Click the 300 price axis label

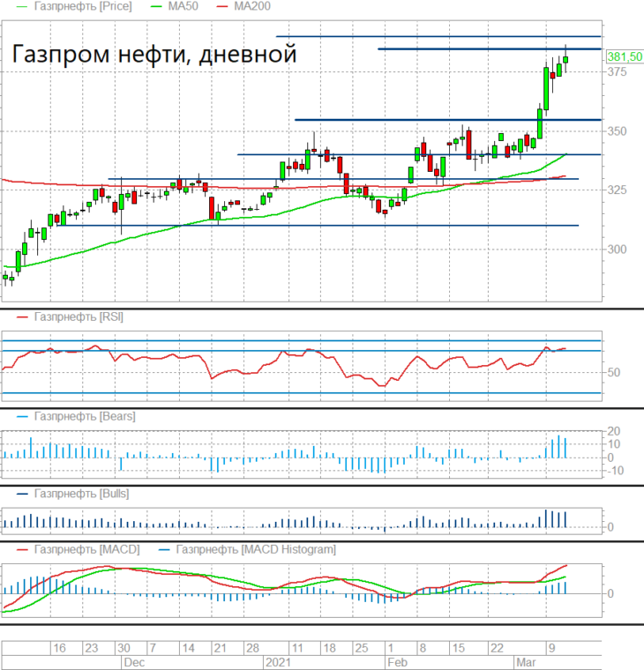point(617,249)
